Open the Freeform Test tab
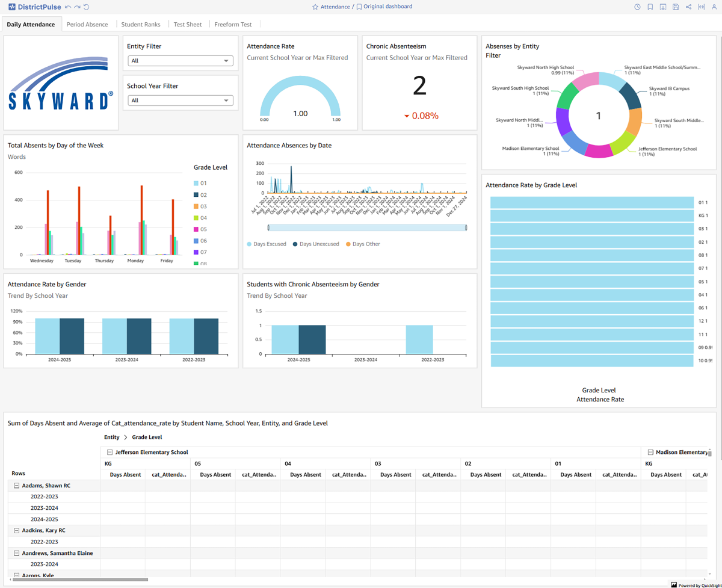This screenshot has width=722, height=588. point(233,25)
